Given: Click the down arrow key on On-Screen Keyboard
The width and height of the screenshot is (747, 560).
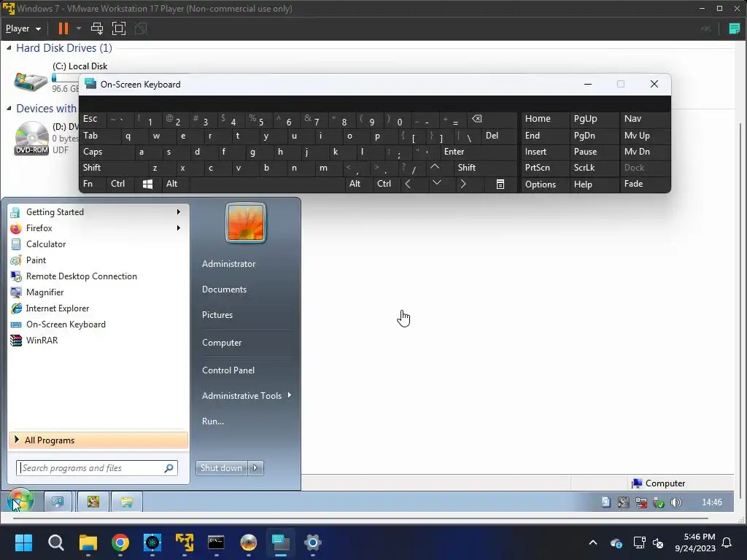Looking at the screenshot, I should click(436, 183).
